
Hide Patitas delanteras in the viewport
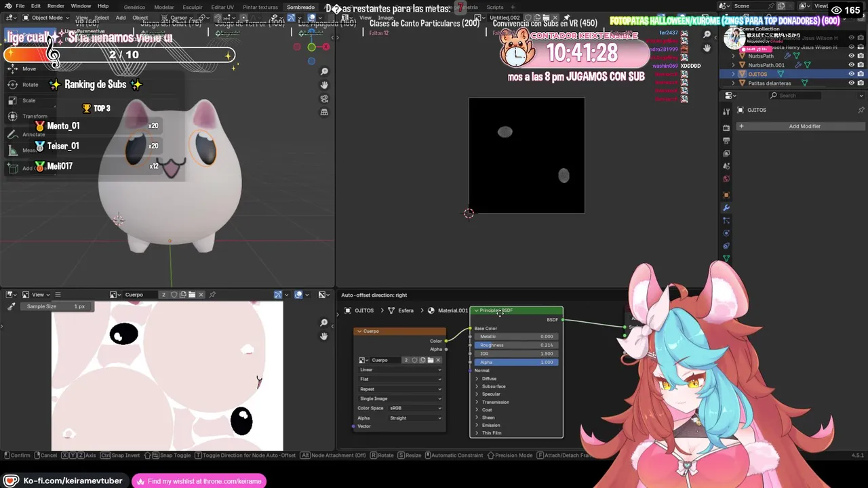(852, 83)
